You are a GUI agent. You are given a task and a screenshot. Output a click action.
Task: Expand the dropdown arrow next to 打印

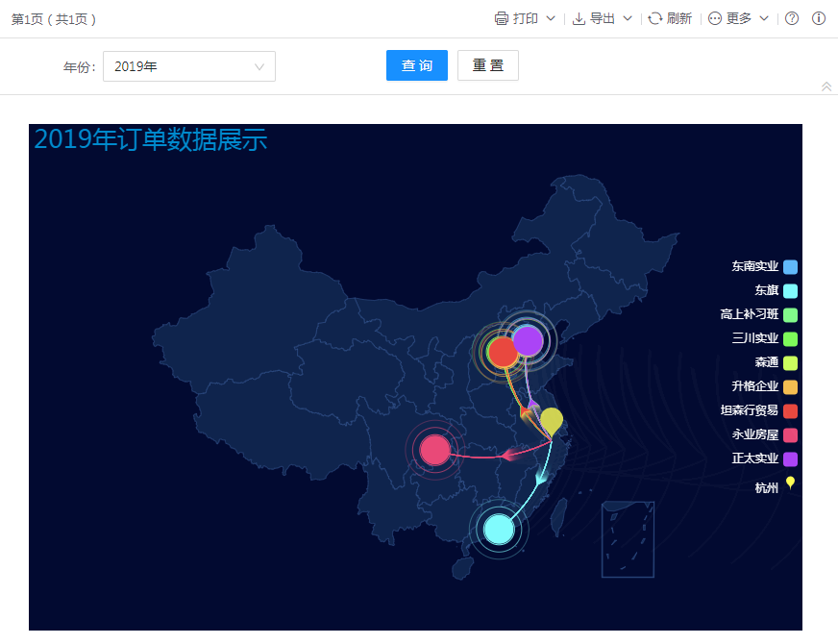coord(551,18)
